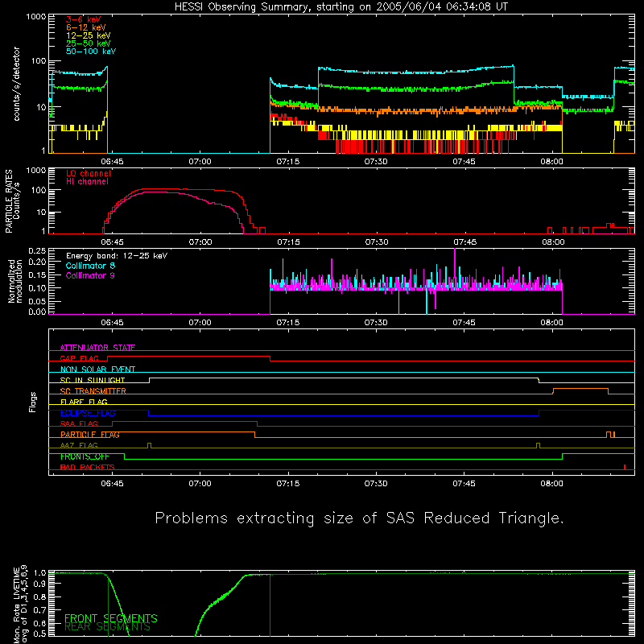Click the SC TRANSMITTER raised step near 08:00
Screen dimensions: 644x644
[580, 390]
